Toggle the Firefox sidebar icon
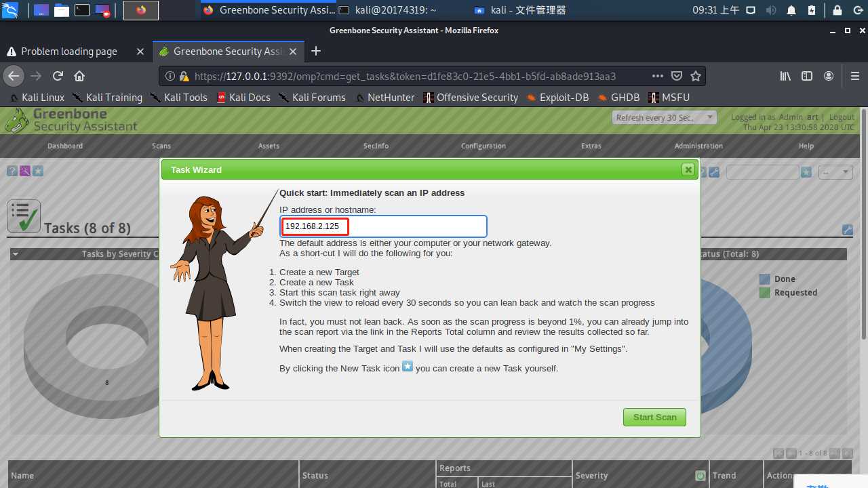The height and width of the screenshot is (488, 868). [x=807, y=76]
